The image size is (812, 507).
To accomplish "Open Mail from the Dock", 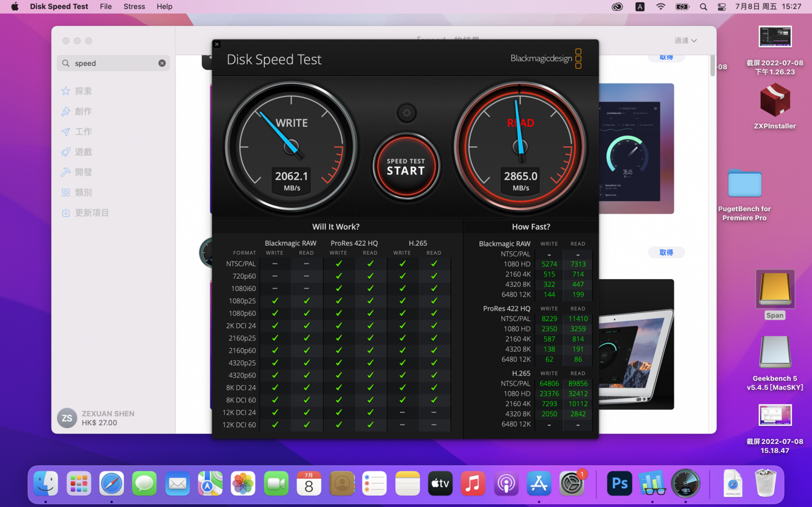I will [177, 484].
